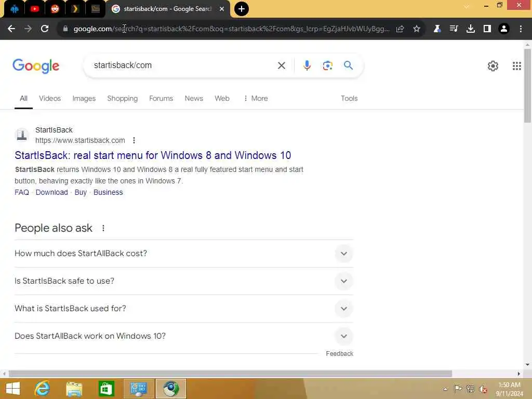
Task: Open the FAQ sitelink
Action: [22, 192]
